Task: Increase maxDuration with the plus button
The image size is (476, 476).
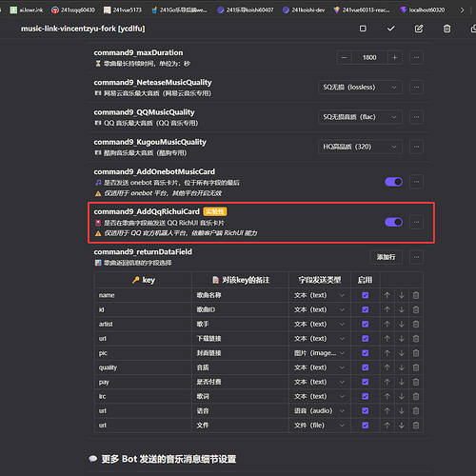Action: point(395,57)
